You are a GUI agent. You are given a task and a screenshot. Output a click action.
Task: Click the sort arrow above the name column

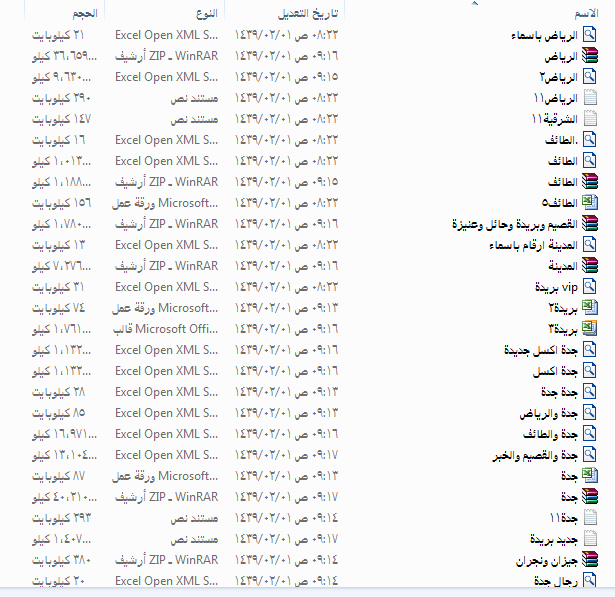tap(471, 4)
